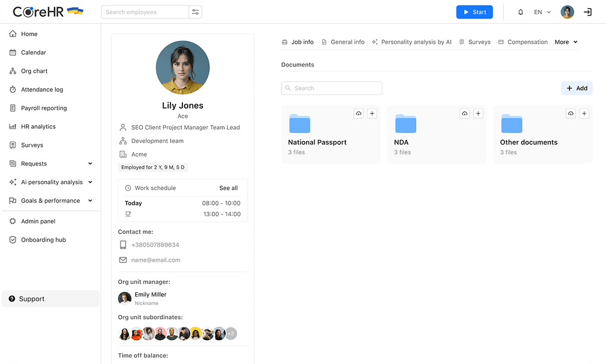Click the Search employees input field
The height and width of the screenshot is (364, 606).
[145, 12]
